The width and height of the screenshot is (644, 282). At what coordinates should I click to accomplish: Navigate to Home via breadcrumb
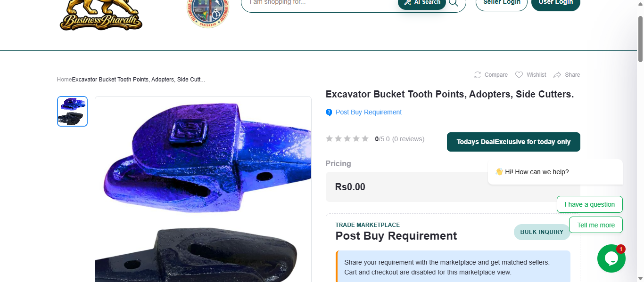[64, 80]
